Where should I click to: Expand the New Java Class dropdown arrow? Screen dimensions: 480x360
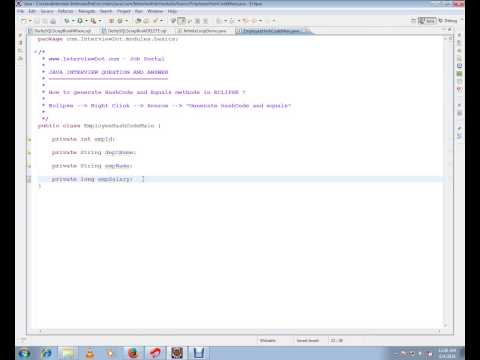tap(126, 21)
